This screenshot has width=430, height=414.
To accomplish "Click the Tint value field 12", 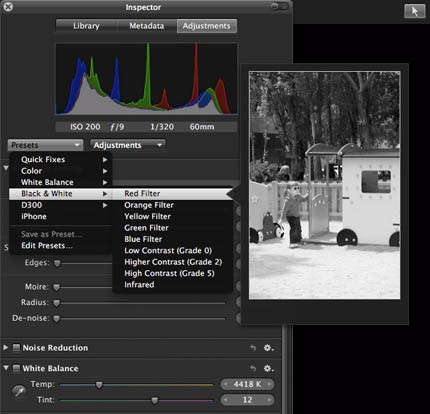I will tap(247, 400).
